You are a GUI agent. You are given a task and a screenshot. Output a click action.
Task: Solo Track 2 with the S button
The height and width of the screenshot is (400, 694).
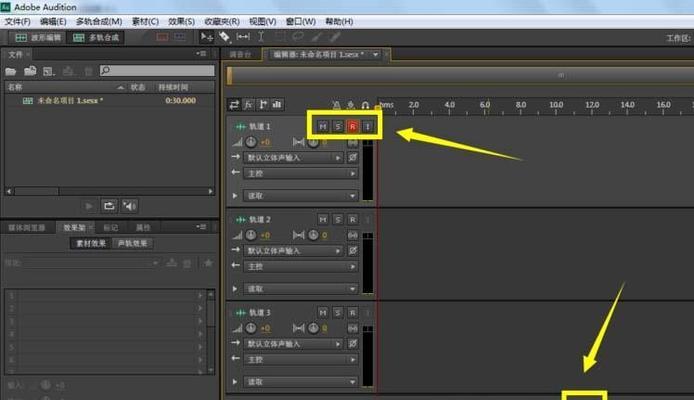click(338, 219)
